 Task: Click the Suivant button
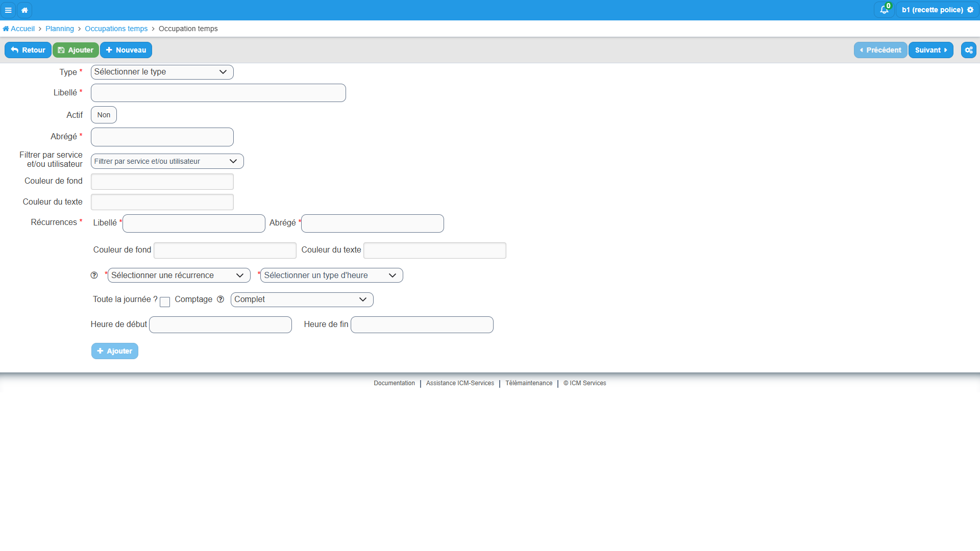coord(931,50)
